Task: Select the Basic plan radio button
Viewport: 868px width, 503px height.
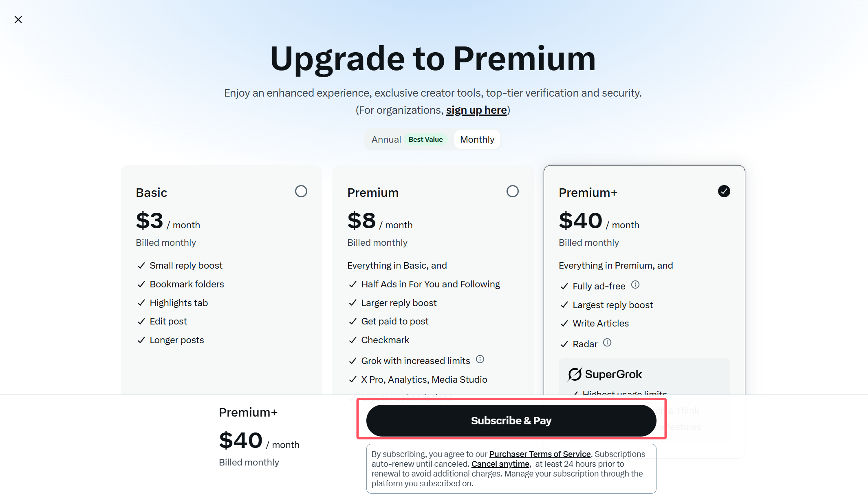Action: (x=301, y=191)
